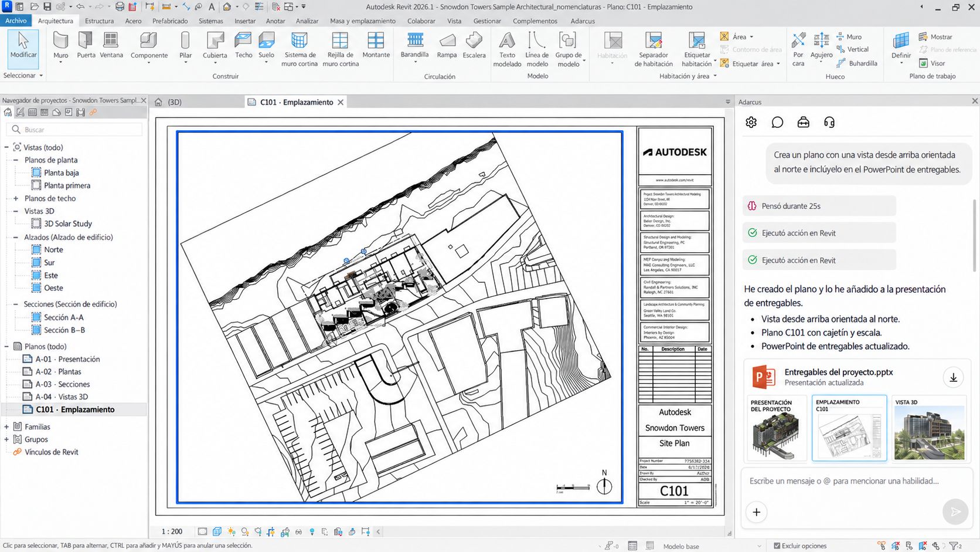Image resolution: width=980 pixels, height=552 pixels.
Task: Choose the Puerta door tool
Action: coord(86,46)
